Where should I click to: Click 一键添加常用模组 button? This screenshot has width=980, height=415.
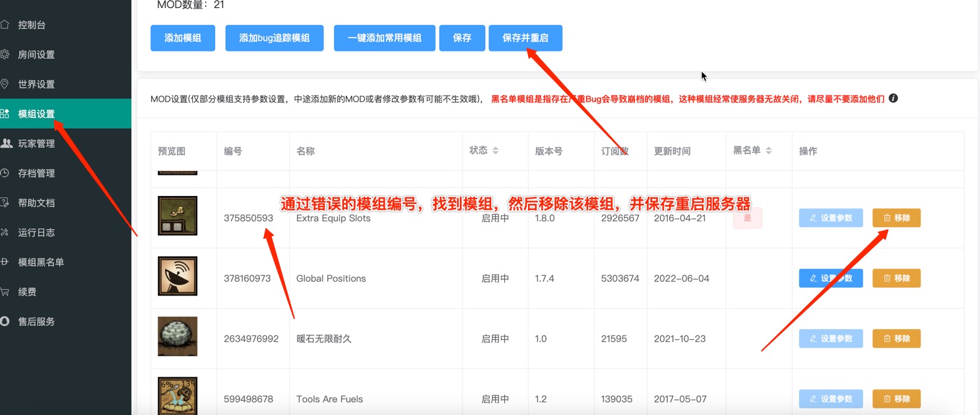click(385, 38)
